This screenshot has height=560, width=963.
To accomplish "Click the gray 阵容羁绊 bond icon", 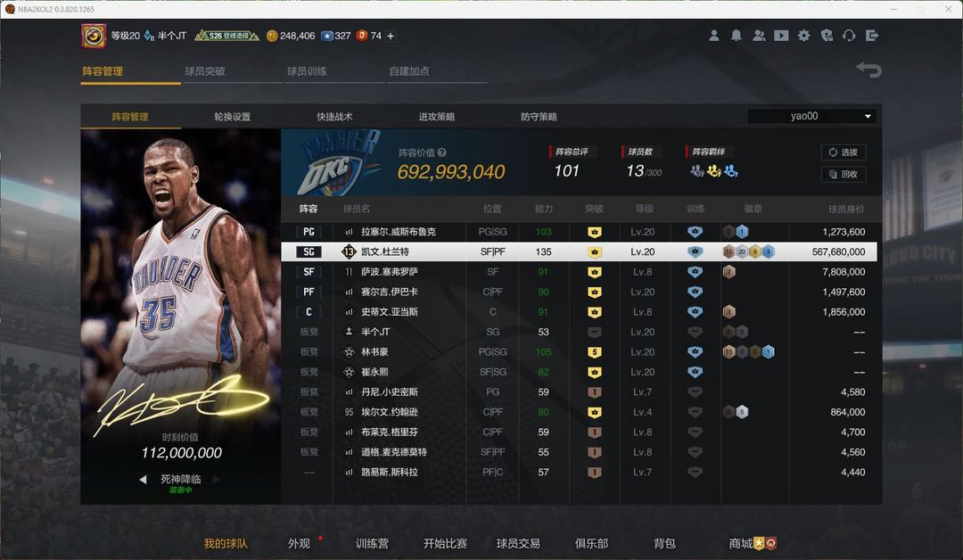I will 697,170.
